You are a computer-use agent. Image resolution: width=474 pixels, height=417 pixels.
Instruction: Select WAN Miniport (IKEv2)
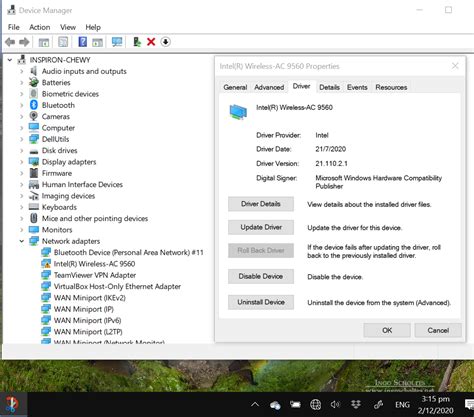[90, 298]
